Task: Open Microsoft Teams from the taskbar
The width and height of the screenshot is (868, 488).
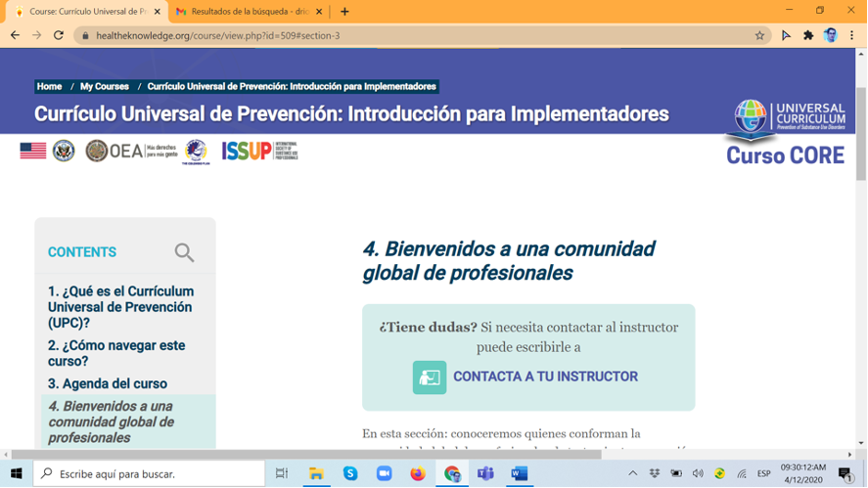Action: click(x=485, y=473)
